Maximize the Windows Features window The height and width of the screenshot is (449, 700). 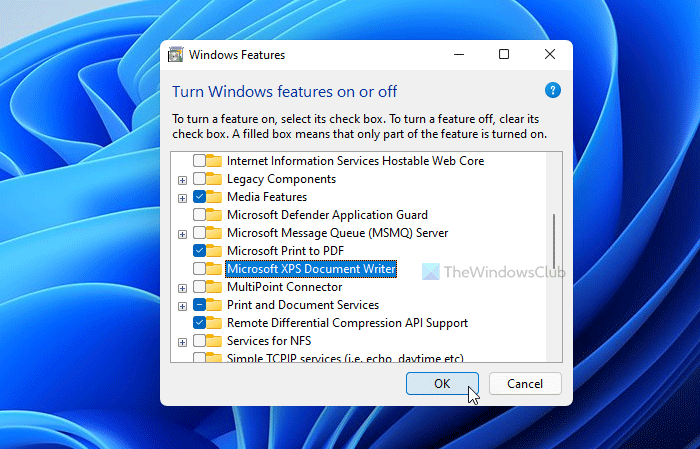coord(504,54)
